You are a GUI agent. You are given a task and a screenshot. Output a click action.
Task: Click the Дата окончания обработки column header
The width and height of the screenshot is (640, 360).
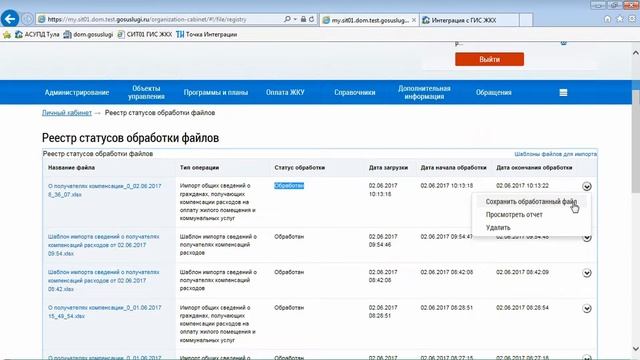click(x=534, y=168)
